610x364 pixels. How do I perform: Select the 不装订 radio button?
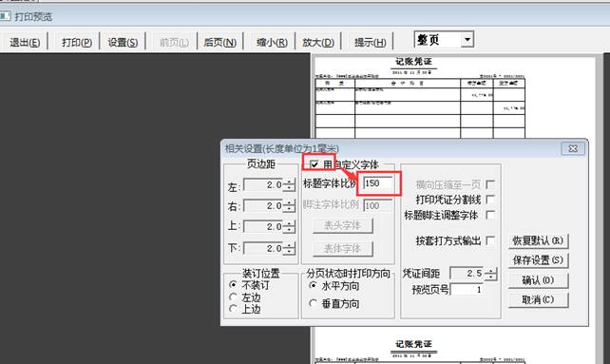tap(233, 284)
